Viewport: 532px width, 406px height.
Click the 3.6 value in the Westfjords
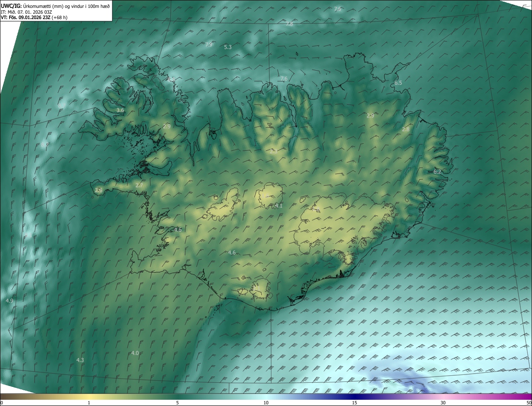tap(120, 110)
